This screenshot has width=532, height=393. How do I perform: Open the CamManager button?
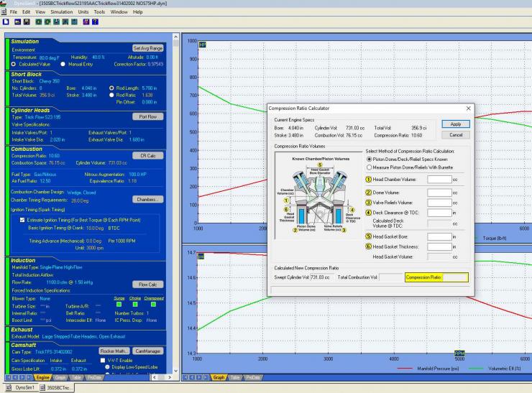point(148,351)
